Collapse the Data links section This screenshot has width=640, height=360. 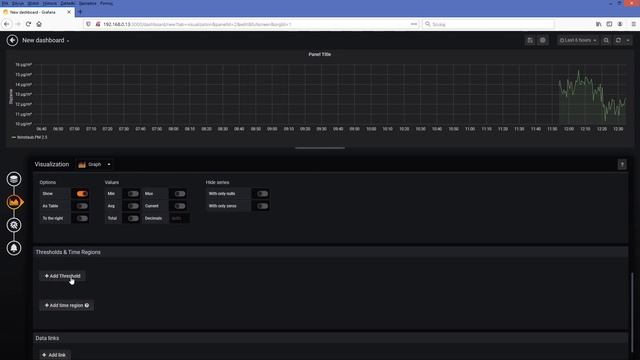pos(331,338)
